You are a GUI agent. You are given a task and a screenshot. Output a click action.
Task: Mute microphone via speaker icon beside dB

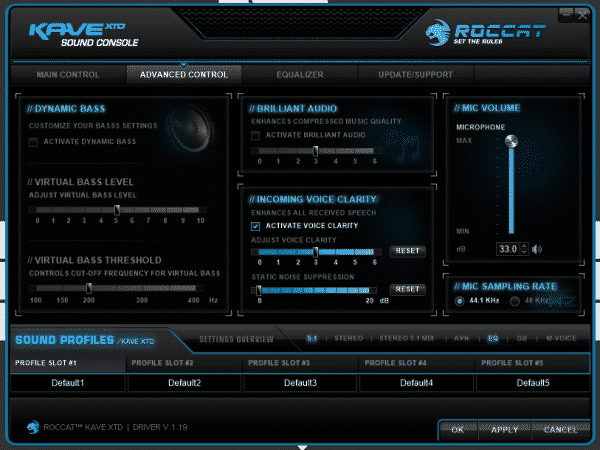pyautogui.click(x=537, y=249)
